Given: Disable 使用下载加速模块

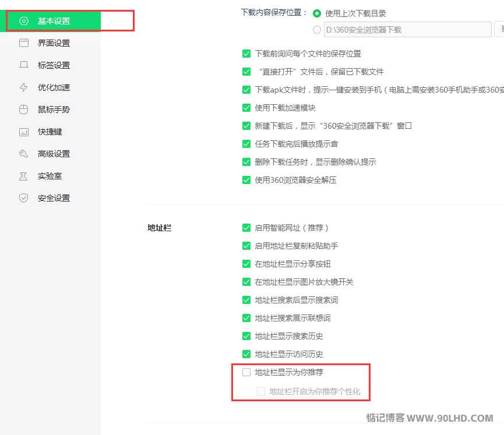Looking at the screenshot, I should click(x=246, y=108).
